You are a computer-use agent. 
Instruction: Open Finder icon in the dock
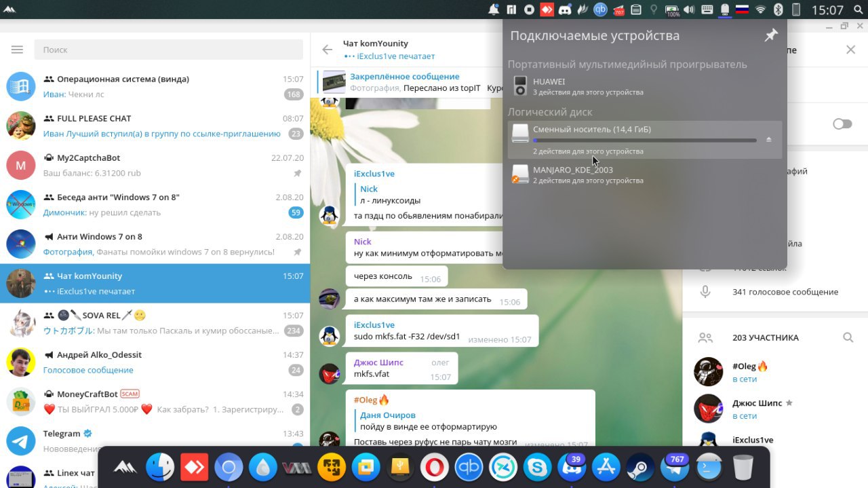click(161, 468)
